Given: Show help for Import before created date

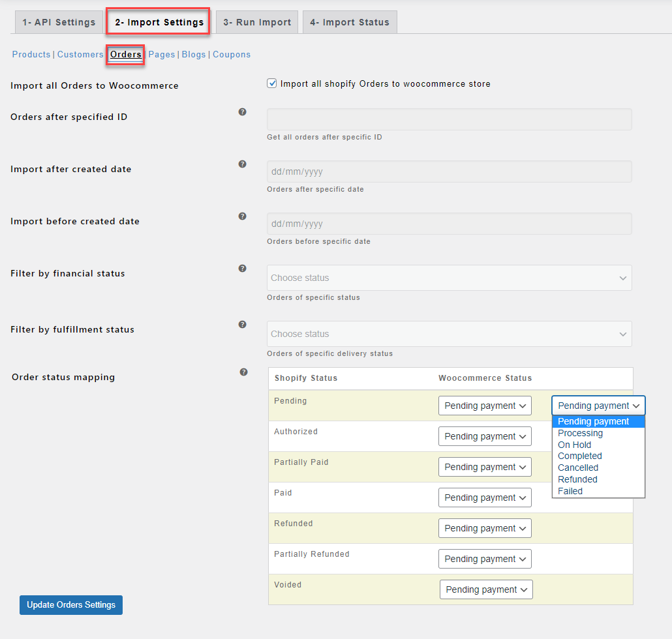Looking at the screenshot, I should (242, 216).
